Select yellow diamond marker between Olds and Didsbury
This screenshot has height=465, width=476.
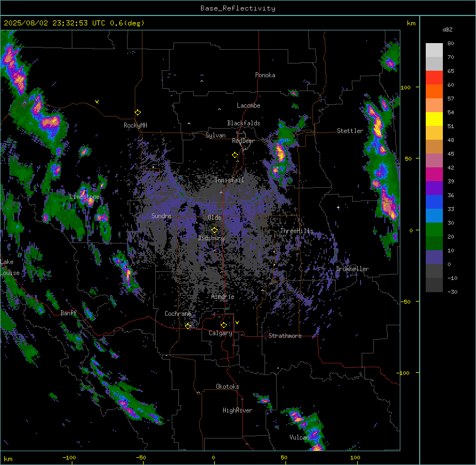pos(214,230)
